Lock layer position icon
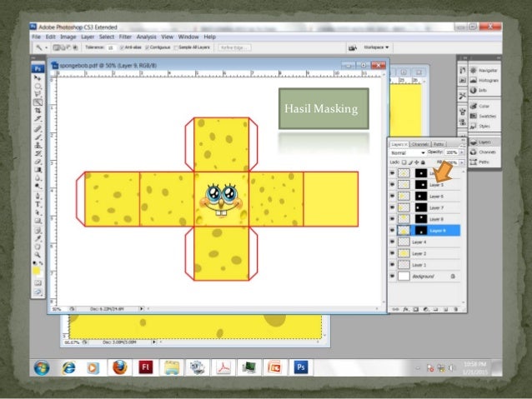The width and height of the screenshot is (532, 399). point(417,162)
